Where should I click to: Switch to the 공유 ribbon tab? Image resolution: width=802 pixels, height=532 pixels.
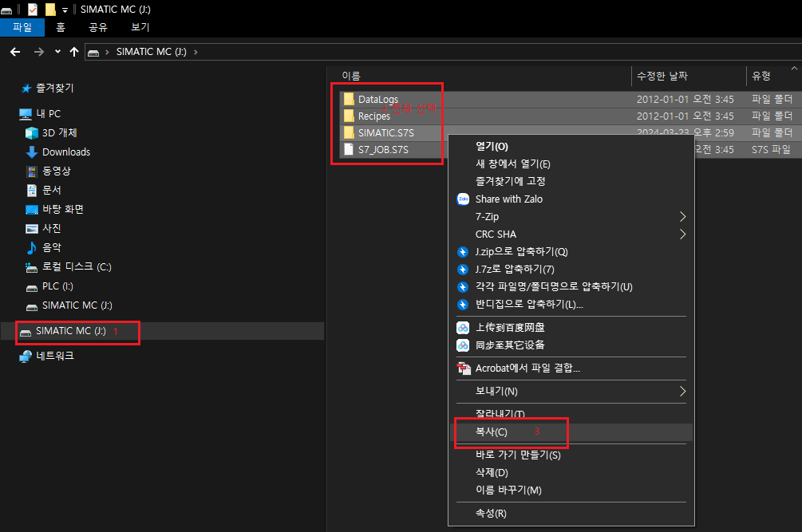tap(98, 27)
